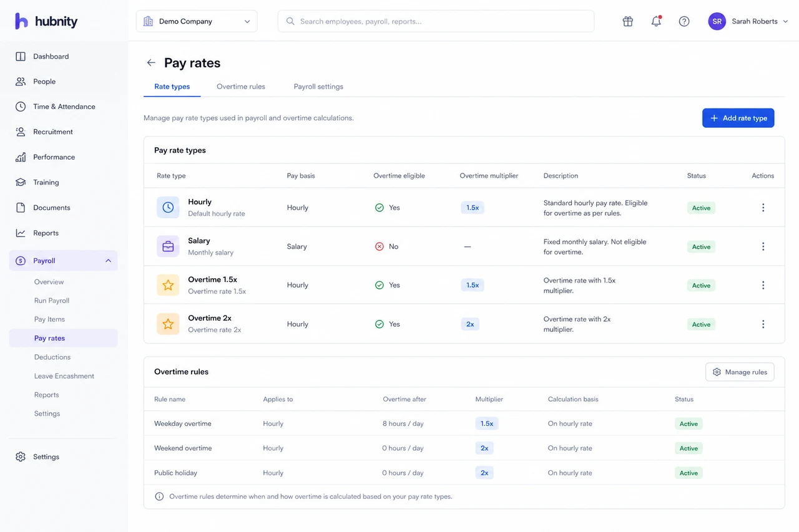Click the Time & Attendance clock icon

[21, 107]
